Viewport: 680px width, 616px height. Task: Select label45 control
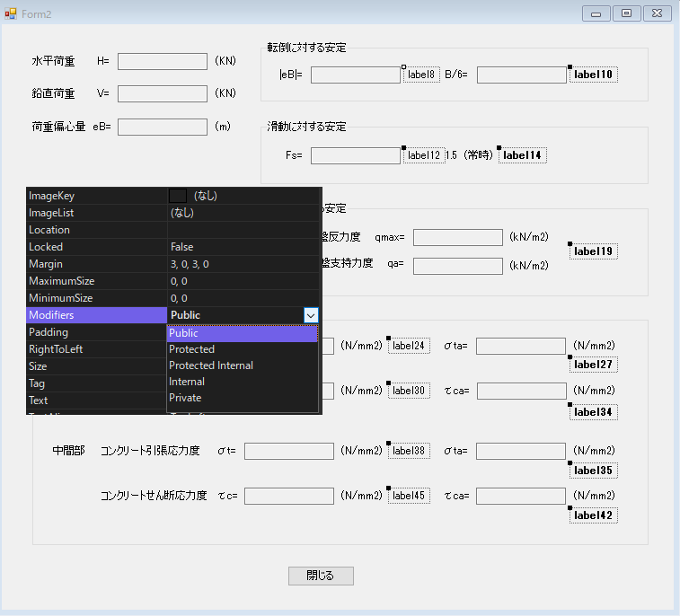[409, 496]
